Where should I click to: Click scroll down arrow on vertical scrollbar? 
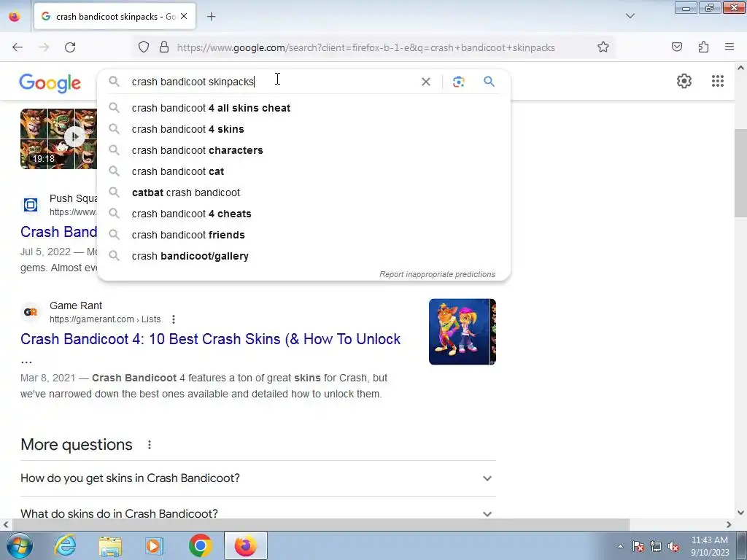tap(740, 513)
